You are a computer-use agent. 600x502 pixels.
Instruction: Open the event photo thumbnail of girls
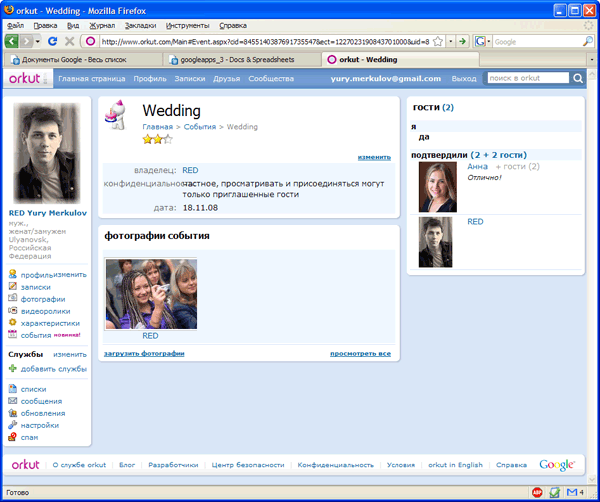pyautogui.click(x=151, y=294)
